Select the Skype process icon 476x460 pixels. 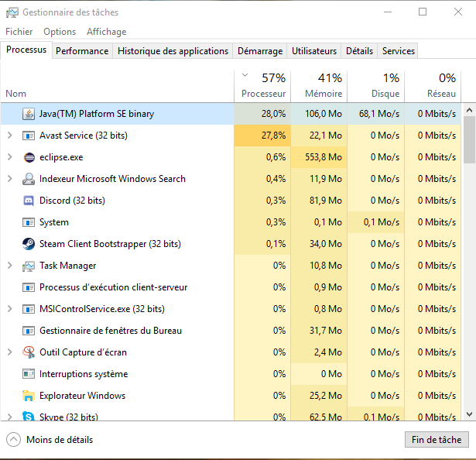pyautogui.click(x=29, y=417)
